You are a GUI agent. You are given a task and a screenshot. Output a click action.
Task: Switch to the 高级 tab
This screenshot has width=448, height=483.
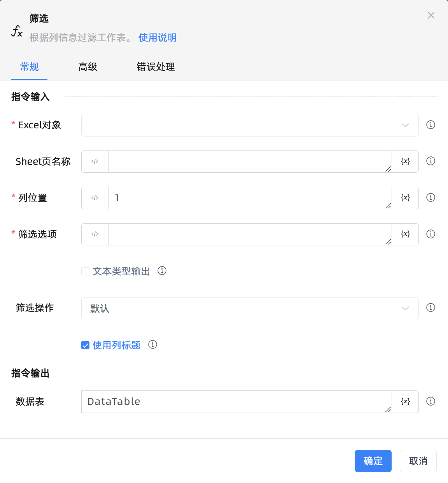(87, 67)
